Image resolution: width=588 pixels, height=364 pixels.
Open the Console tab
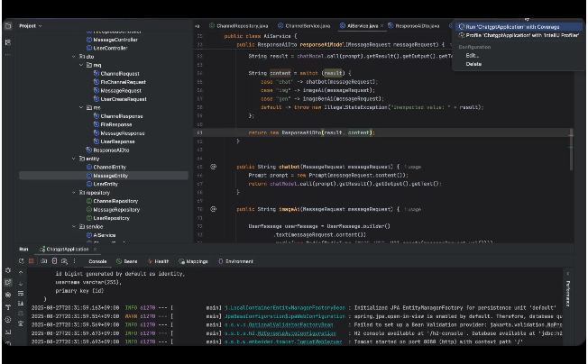tap(98, 261)
